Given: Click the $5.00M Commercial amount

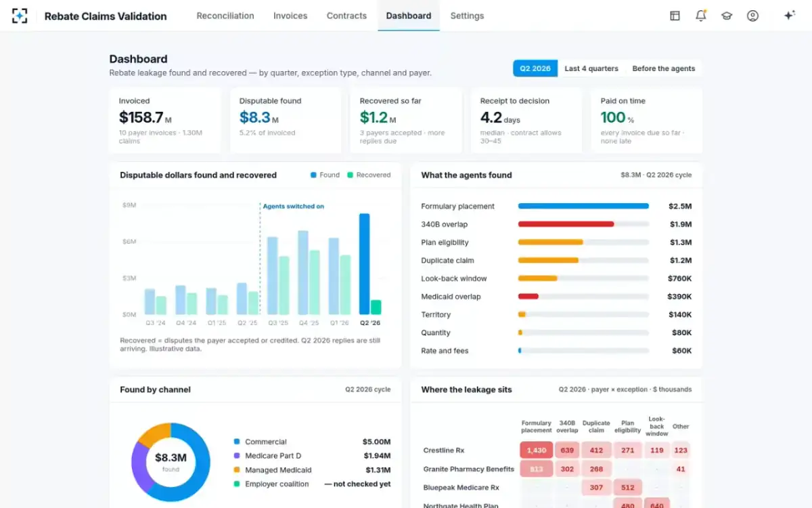Looking at the screenshot, I should pos(377,442).
